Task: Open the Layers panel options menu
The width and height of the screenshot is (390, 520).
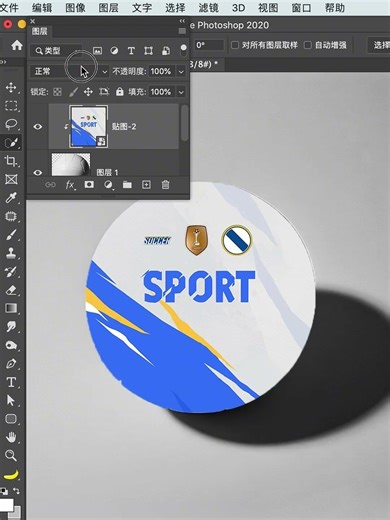Action: coord(182,31)
